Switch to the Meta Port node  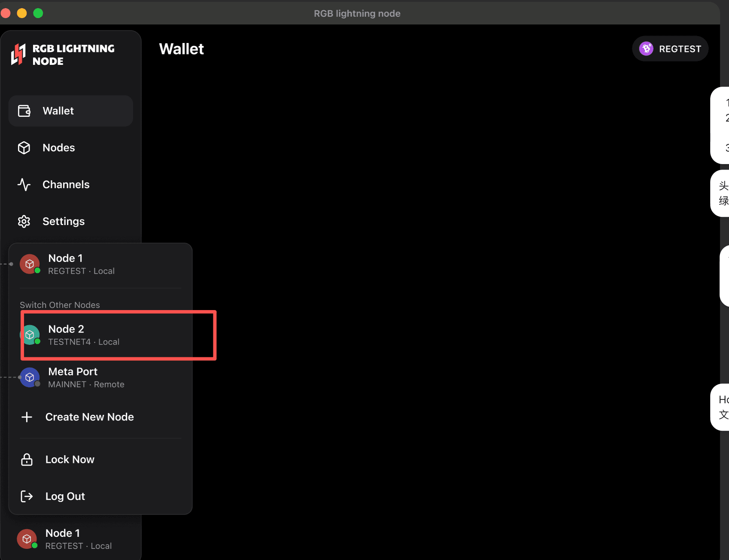[x=100, y=377]
